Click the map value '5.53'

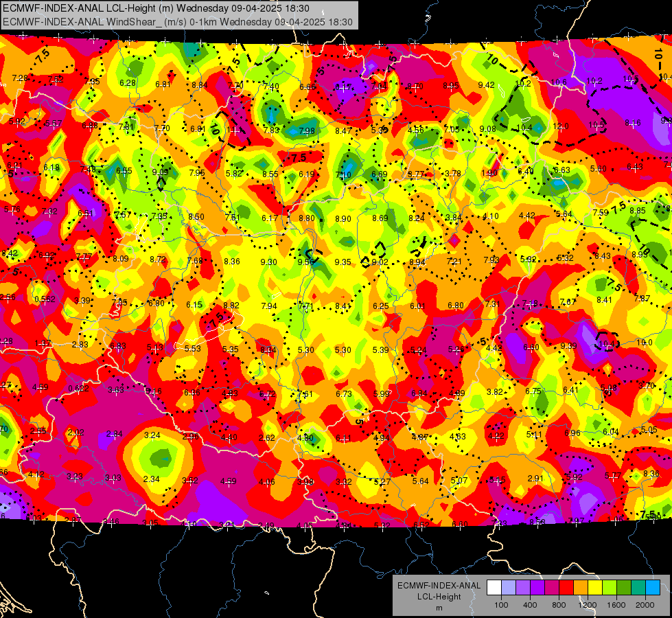tap(193, 349)
